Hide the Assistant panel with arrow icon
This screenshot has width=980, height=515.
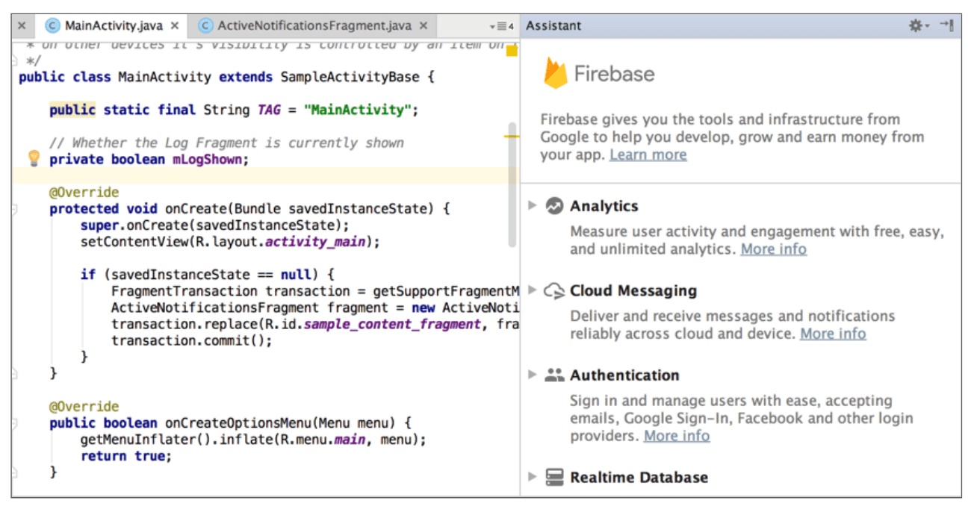click(946, 25)
